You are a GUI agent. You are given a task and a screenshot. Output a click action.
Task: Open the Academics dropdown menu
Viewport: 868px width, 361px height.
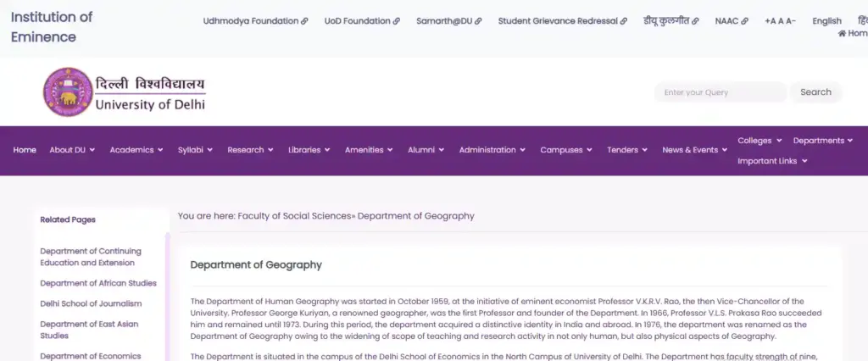pyautogui.click(x=136, y=150)
